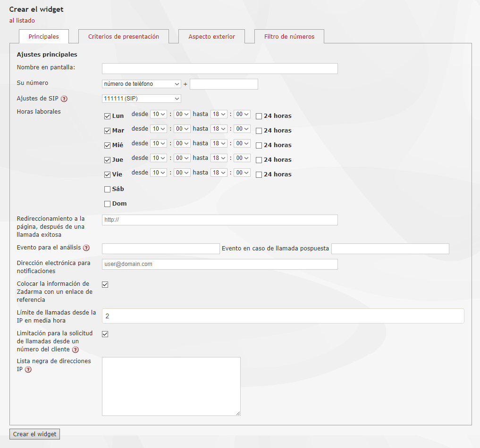
Task: Open Vie hasta hour dropdown
Action: click(x=219, y=173)
